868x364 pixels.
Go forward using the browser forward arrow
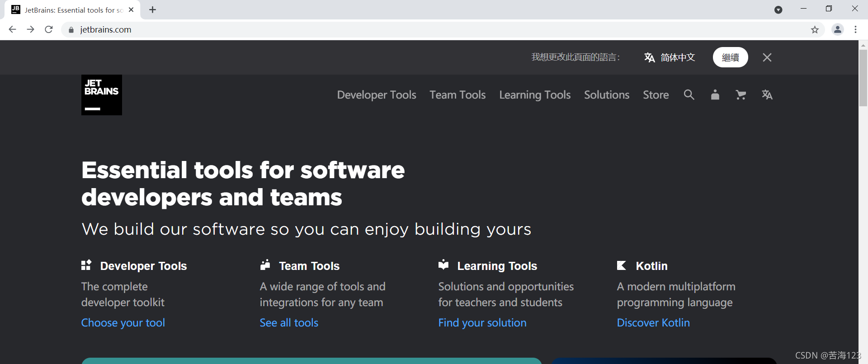click(30, 29)
